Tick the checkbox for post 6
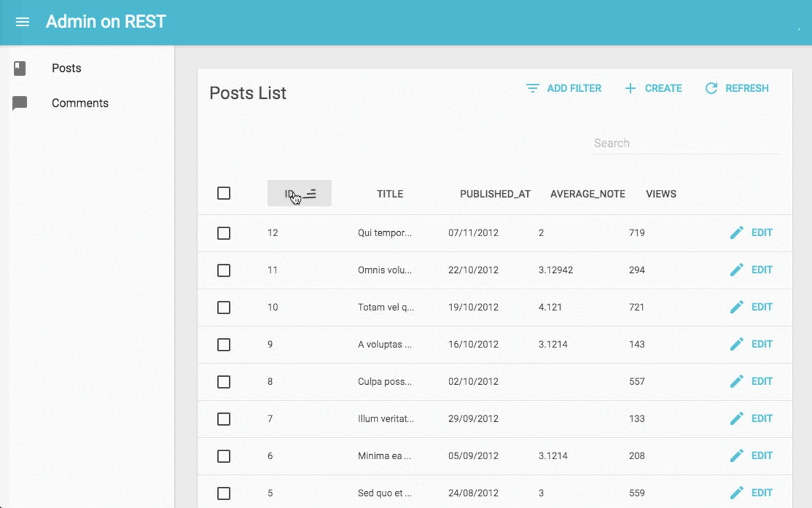812x508 pixels. tap(224, 456)
